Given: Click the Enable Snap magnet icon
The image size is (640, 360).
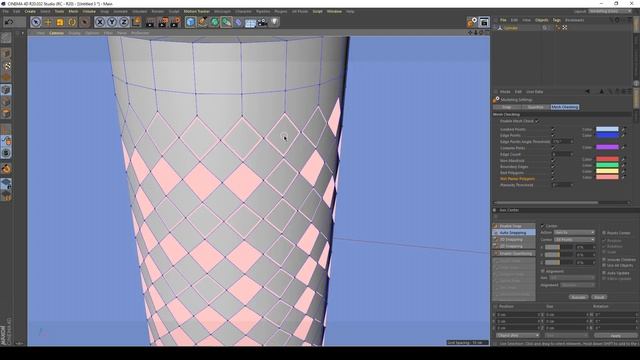Looking at the screenshot, I should (6, 169).
